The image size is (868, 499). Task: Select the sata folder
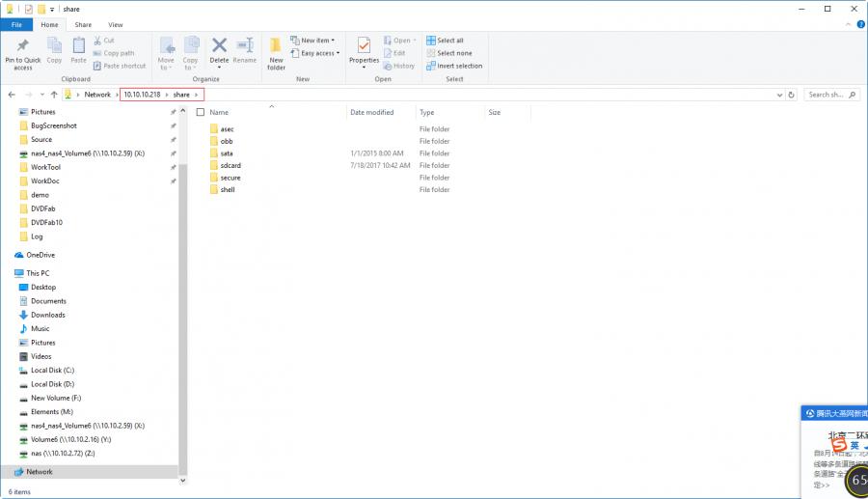(x=227, y=153)
